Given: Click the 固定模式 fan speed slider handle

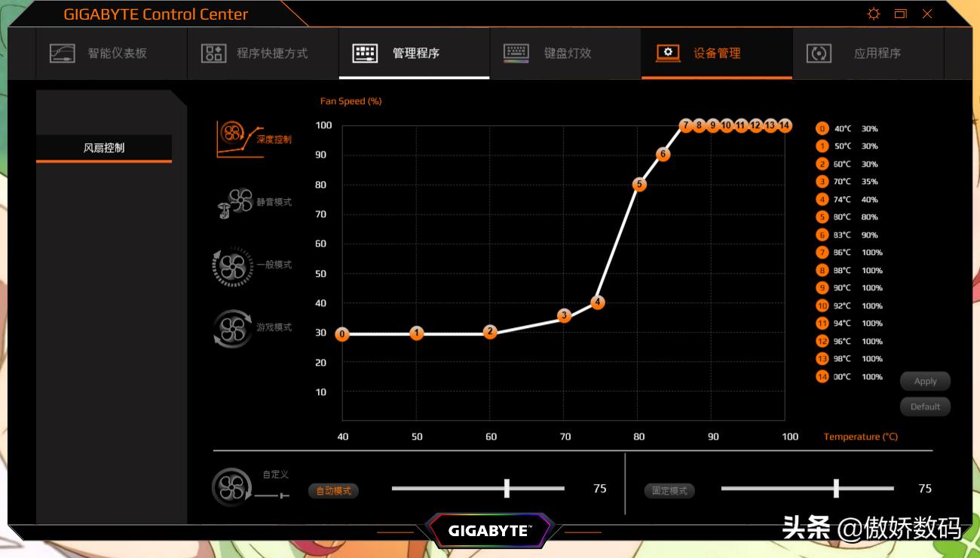Looking at the screenshot, I should click(x=836, y=489).
